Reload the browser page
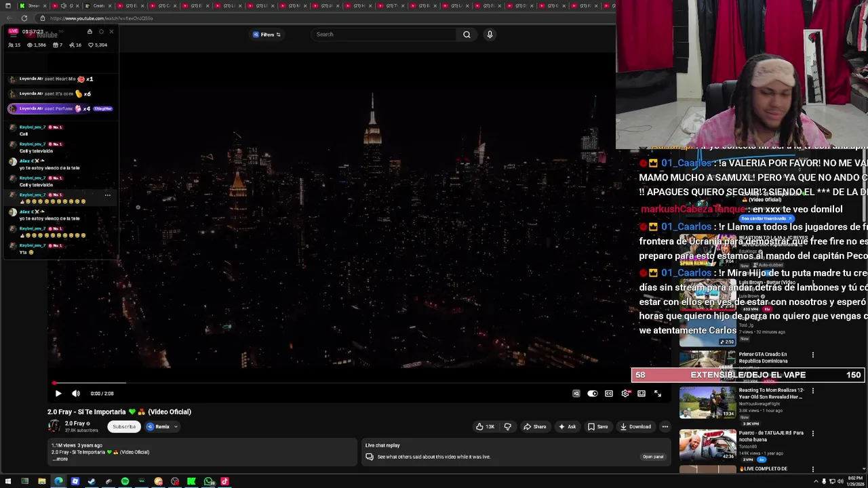 pos(24,18)
